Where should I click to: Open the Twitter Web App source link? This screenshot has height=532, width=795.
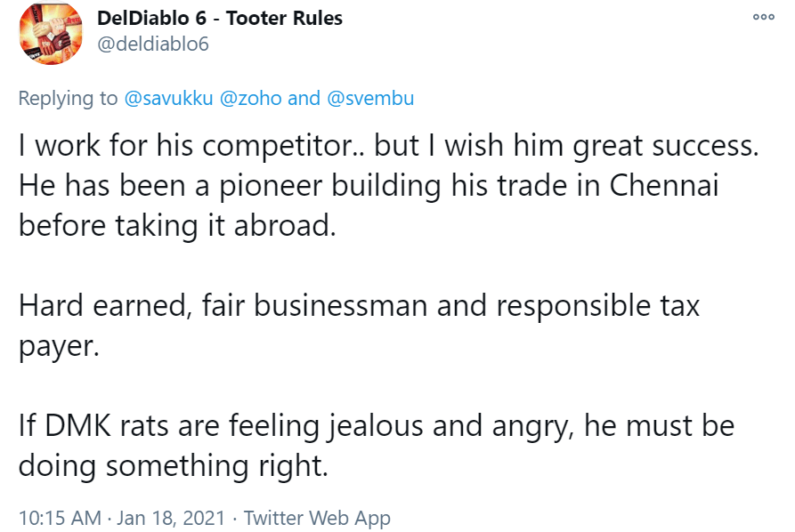pyautogui.click(x=317, y=518)
